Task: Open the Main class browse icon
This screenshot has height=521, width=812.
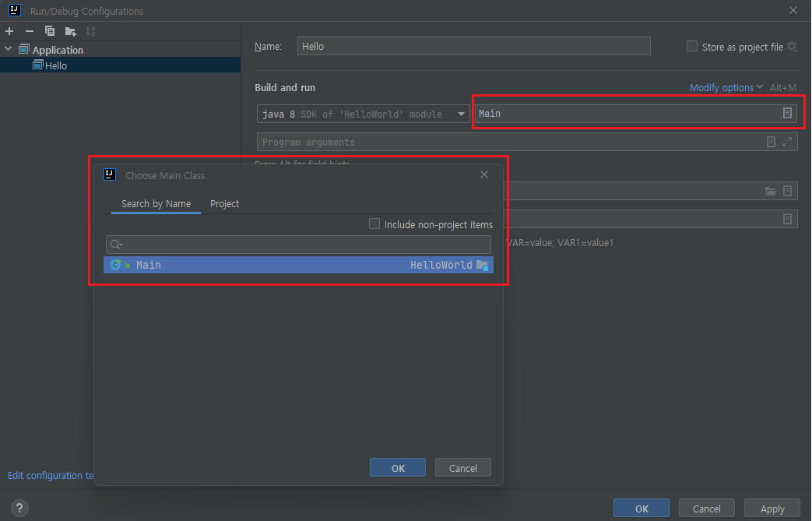Action: [786, 113]
